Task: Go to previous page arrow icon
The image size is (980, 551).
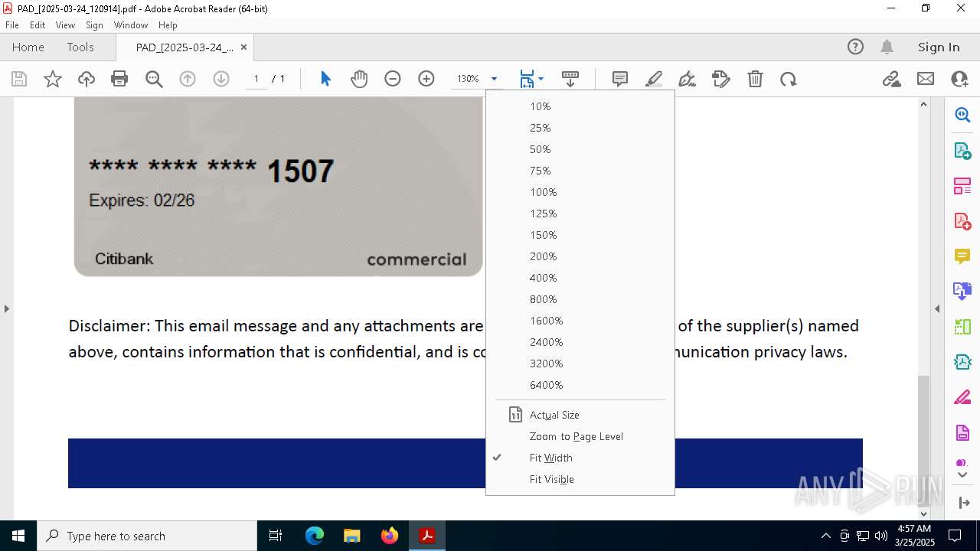Action: pyautogui.click(x=188, y=79)
